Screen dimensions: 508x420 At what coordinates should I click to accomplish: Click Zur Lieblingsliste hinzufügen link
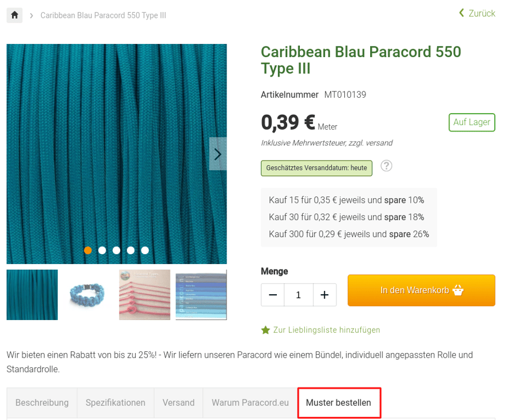[327, 330]
